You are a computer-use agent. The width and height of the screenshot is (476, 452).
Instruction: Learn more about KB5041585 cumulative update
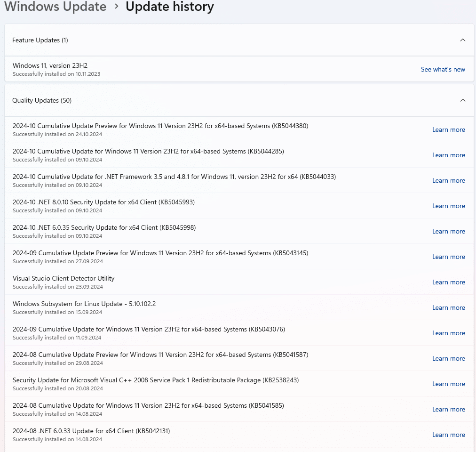[448, 409]
